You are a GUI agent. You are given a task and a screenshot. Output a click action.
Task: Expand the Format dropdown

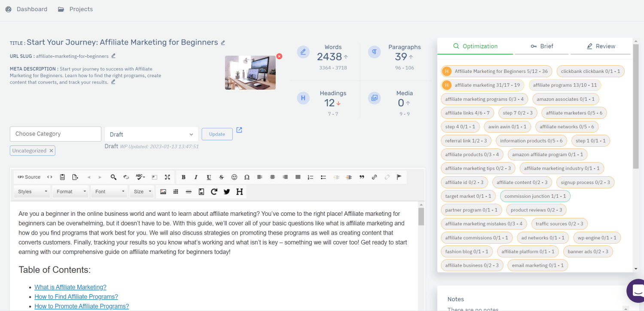(x=71, y=192)
